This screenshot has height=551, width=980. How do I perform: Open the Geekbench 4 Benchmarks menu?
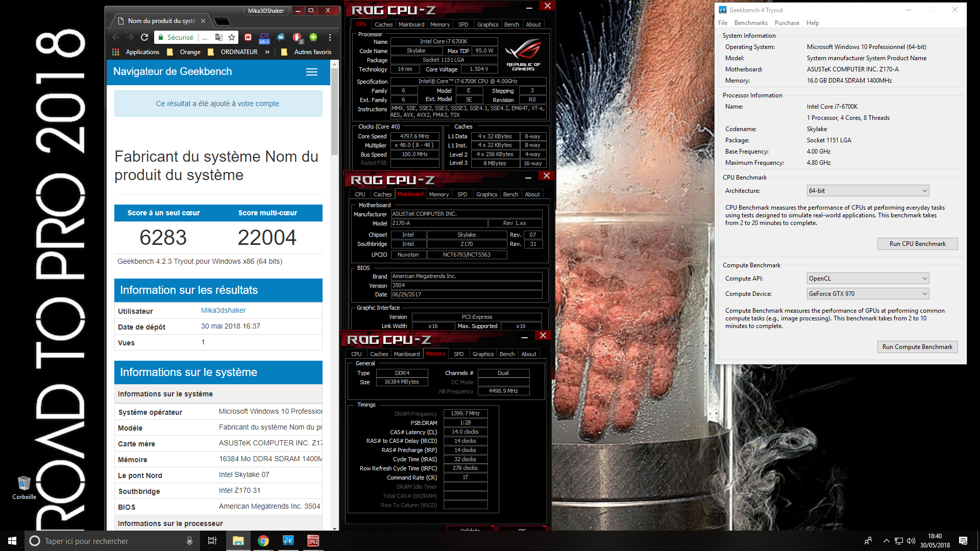pyautogui.click(x=751, y=23)
